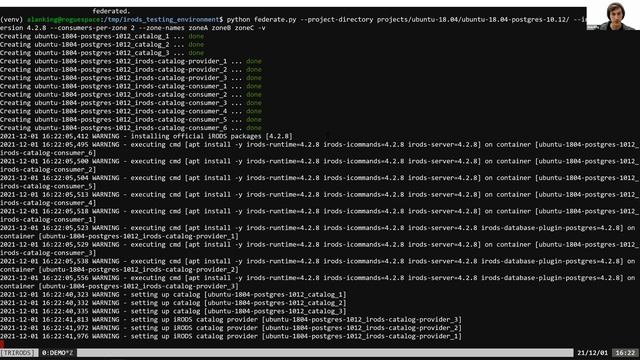This screenshot has width=640, height=360.
Task: Click '--zone-names zoneA zoneB zoneC -v' arguments
Action: tap(202, 28)
